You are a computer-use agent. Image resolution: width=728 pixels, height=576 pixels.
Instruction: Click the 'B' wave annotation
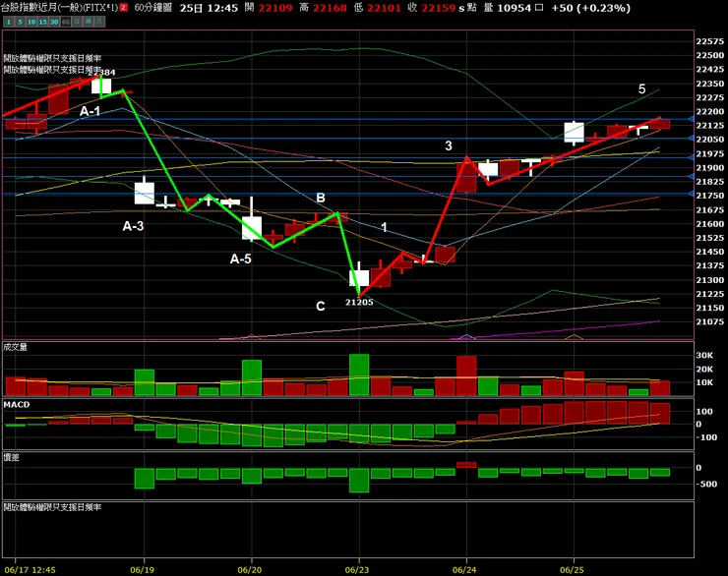pyautogui.click(x=321, y=198)
